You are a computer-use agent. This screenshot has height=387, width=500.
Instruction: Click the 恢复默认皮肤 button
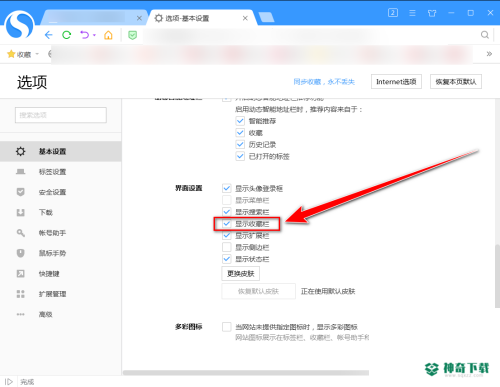pos(259,291)
